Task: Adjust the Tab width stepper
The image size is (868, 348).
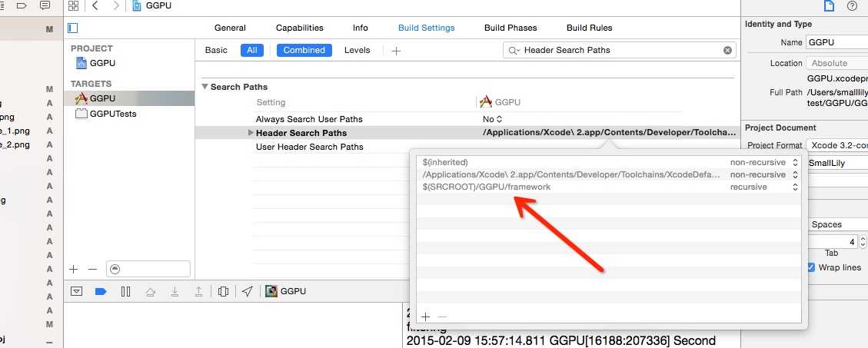Action: (863, 242)
